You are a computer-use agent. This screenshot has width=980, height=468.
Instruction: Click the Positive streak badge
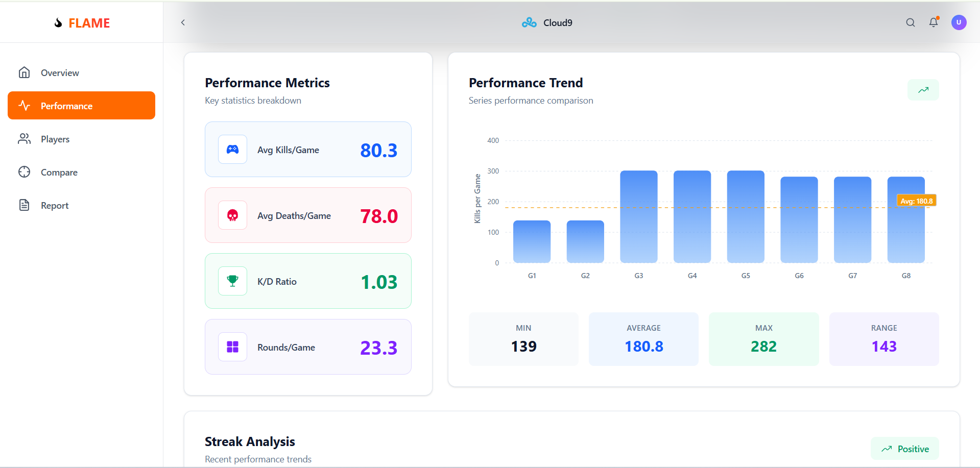[905, 449]
